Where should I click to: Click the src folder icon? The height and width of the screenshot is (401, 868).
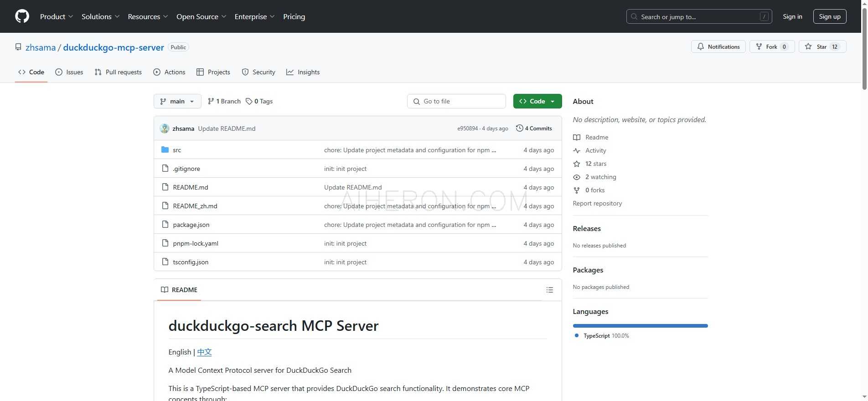tap(165, 150)
